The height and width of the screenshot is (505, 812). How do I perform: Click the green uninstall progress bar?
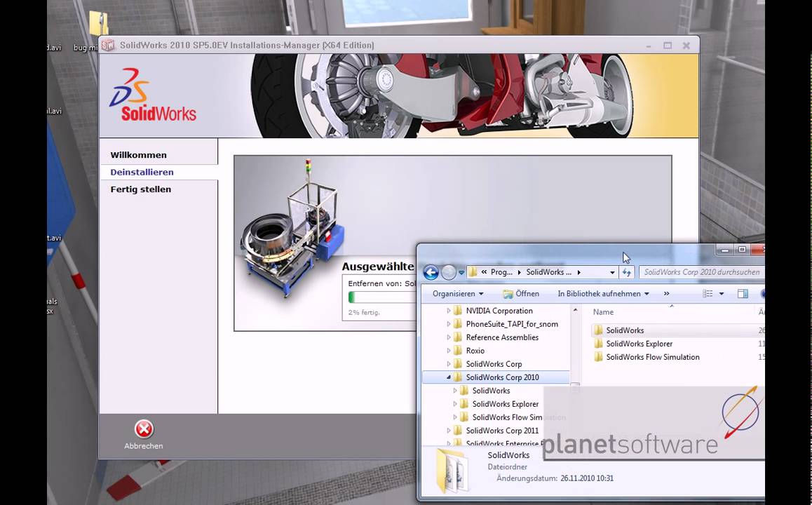pyautogui.click(x=382, y=297)
